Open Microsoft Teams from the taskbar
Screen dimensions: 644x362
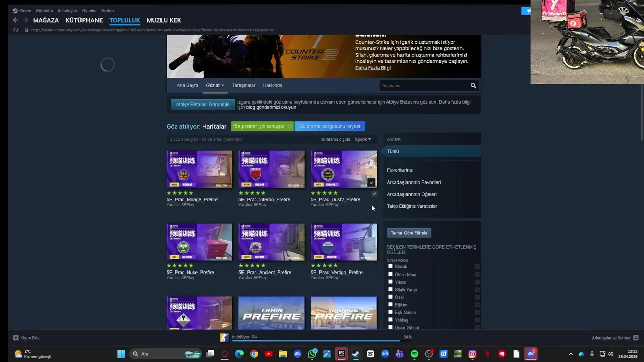click(399, 354)
